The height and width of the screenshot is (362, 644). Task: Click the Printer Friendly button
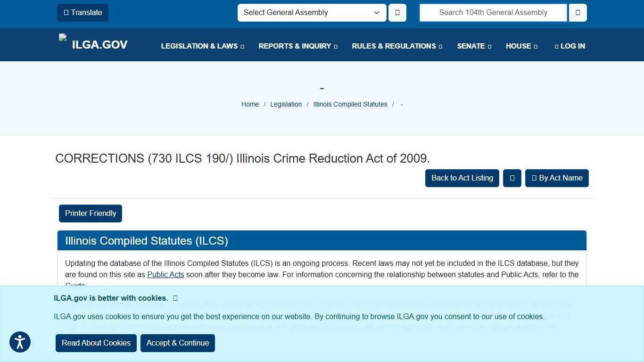91,214
